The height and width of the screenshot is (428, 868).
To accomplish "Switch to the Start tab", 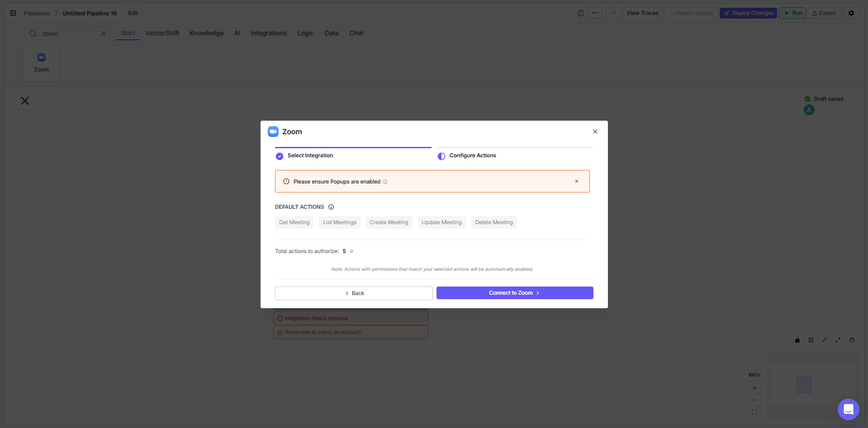I will point(128,33).
